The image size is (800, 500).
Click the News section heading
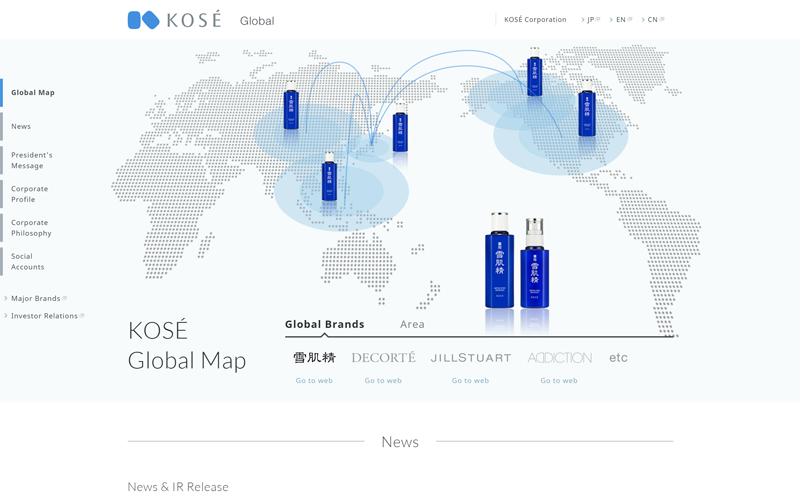click(400, 442)
